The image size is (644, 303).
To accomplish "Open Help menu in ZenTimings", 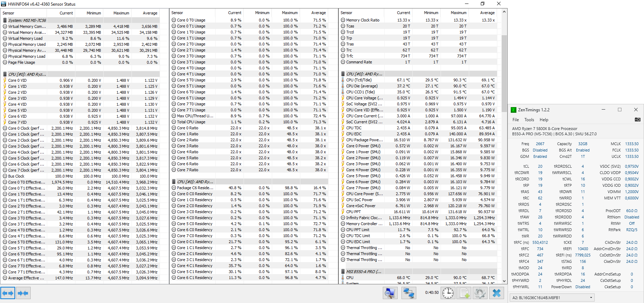I will click(544, 120).
